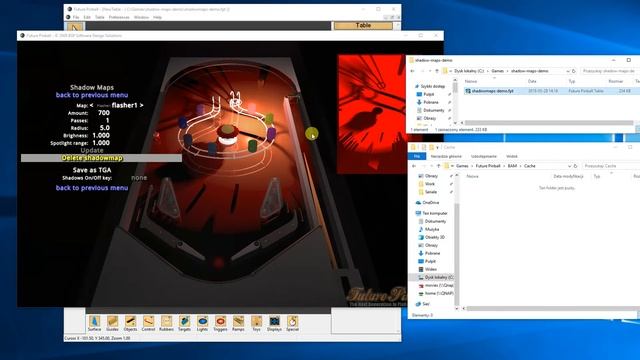Open Pobrane in shadow-maps-demo sidebar

pyautogui.click(x=431, y=102)
